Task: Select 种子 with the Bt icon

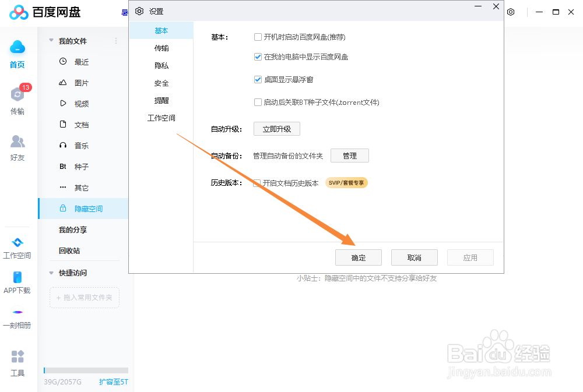Action: tap(83, 167)
